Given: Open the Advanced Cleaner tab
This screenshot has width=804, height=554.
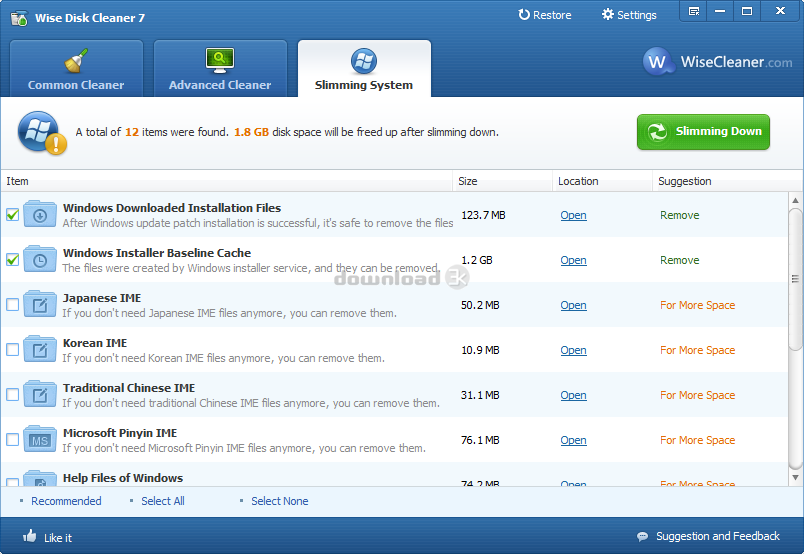Looking at the screenshot, I should (220, 68).
